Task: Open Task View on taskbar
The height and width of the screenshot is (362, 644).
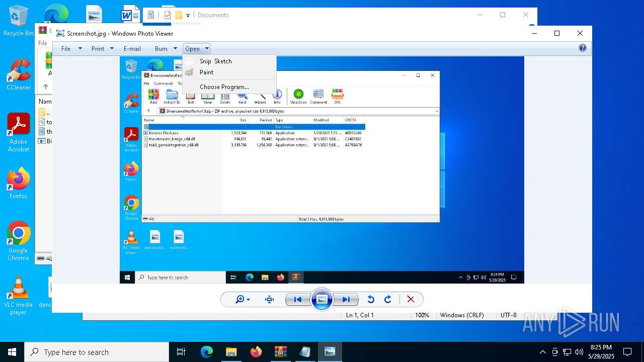Action: [x=181, y=352]
